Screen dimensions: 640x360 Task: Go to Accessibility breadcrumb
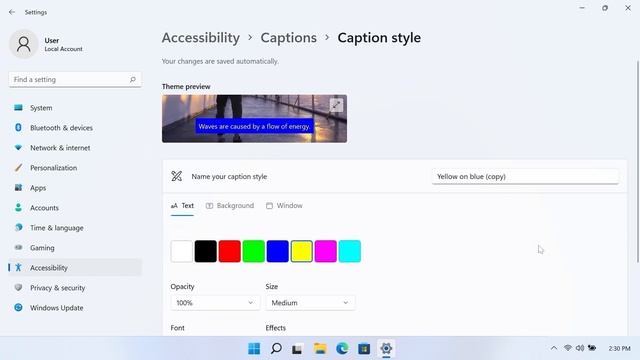click(x=201, y=38)
